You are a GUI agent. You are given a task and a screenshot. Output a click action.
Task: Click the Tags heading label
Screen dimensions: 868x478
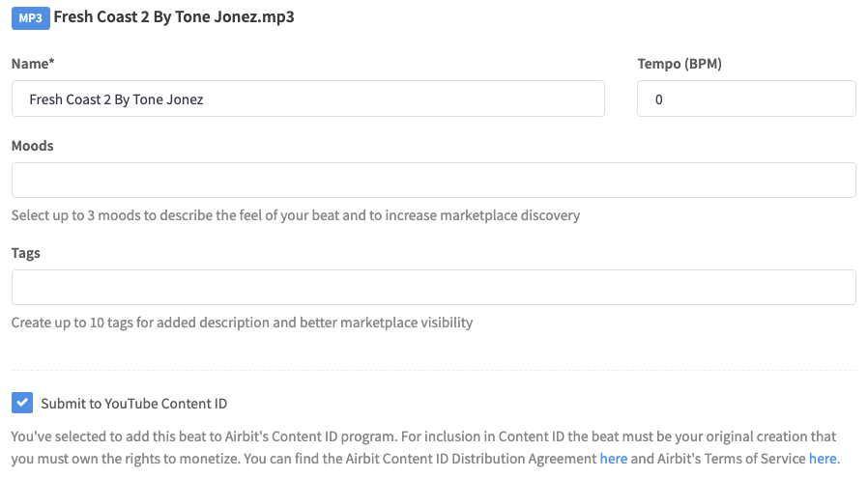(25, 253)
